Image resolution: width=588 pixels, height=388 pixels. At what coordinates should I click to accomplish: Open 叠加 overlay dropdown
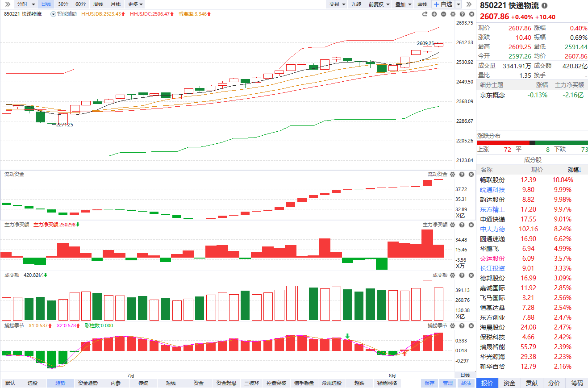[x=404, y=4]
